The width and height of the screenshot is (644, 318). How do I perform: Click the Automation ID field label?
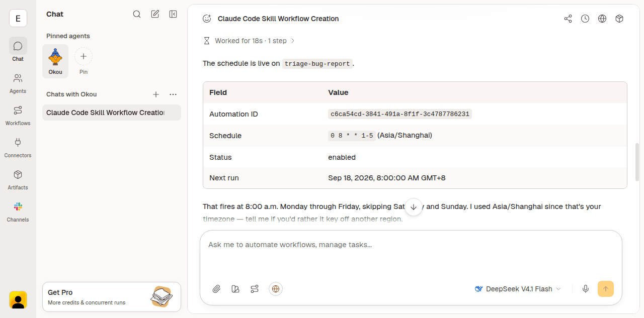(233, 114)
